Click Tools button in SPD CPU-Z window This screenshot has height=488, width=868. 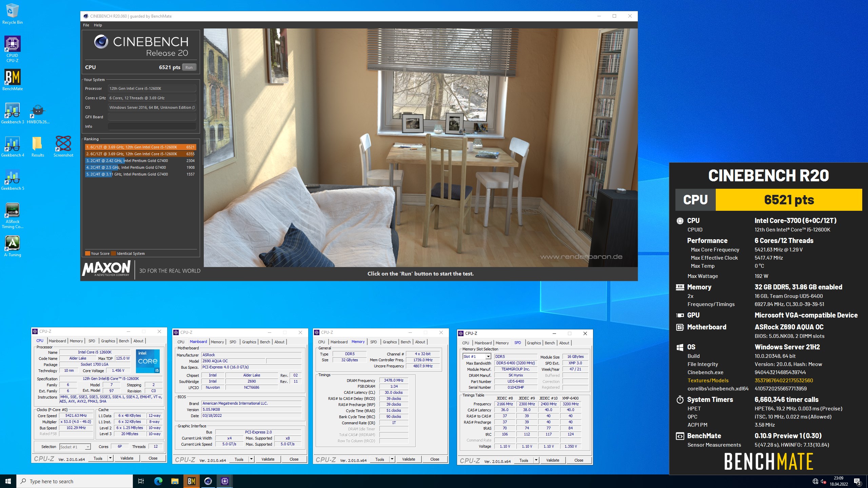pyautogui.click(x=524, y=460)
